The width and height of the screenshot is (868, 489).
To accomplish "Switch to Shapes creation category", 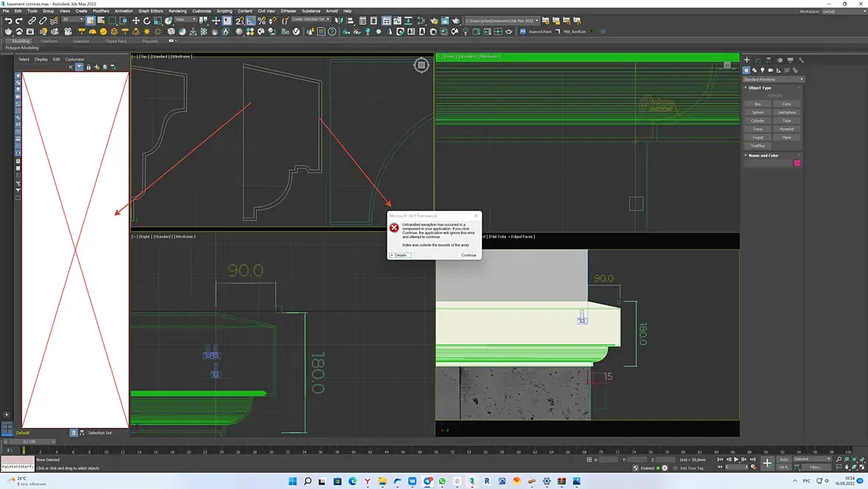I will [755, 71].
